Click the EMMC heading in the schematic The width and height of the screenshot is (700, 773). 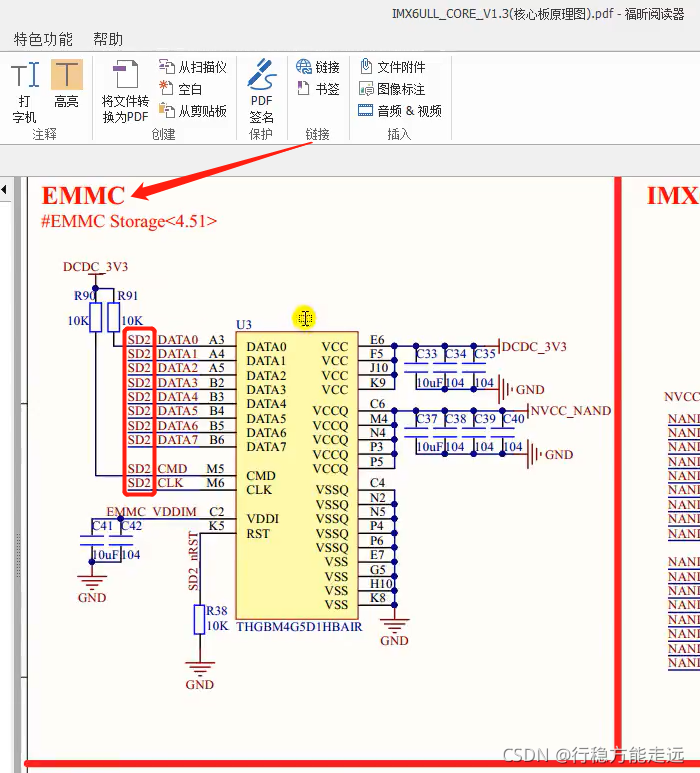(83, 196)
